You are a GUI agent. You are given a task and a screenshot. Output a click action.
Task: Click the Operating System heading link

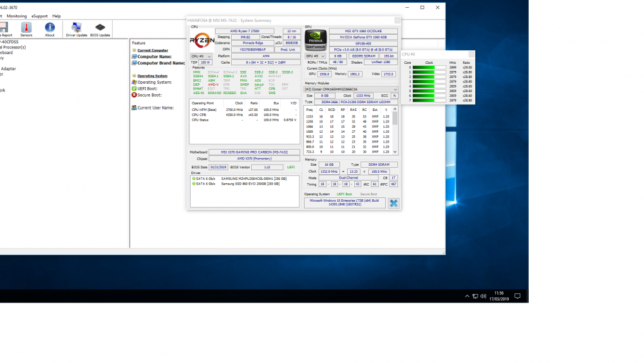[152, 75]
